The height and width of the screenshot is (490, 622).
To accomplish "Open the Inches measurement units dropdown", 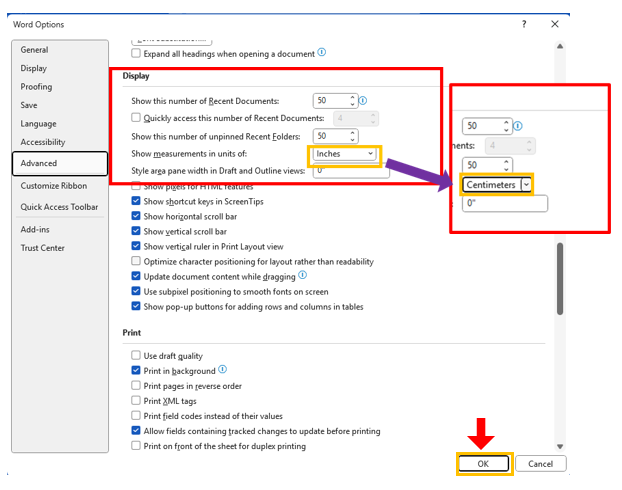I will coord(344,154).
